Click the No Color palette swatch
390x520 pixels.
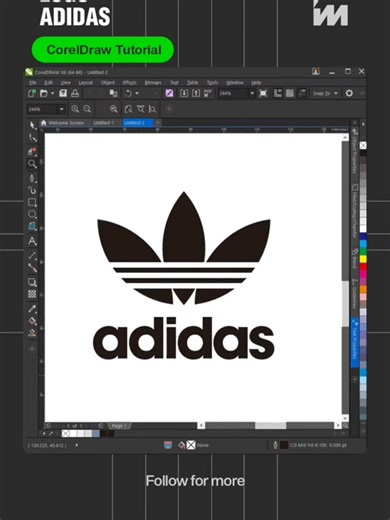tap(363, 145)
